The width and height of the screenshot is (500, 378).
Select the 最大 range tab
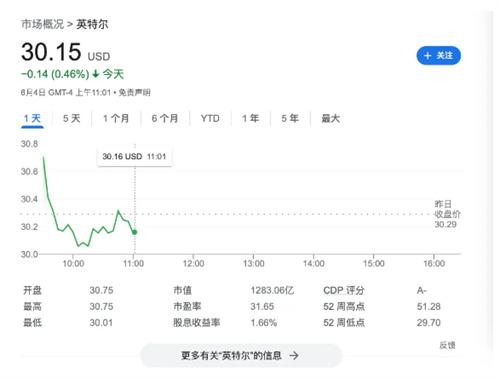click(330, 119)
